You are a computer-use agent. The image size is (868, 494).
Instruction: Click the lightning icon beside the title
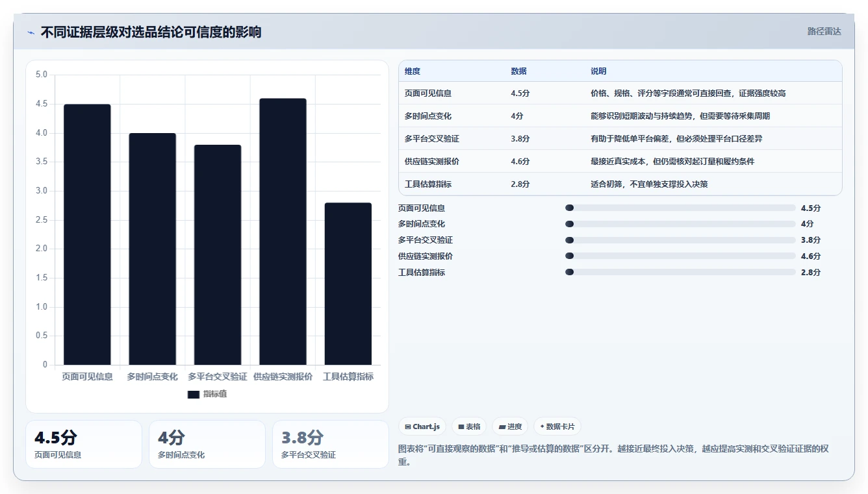click(31, 32)
